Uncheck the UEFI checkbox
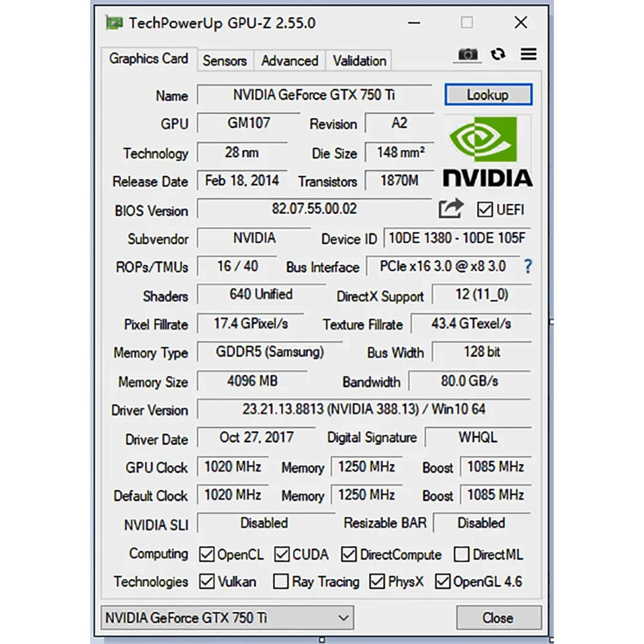644x644 pixels. [x=484, y=209]
